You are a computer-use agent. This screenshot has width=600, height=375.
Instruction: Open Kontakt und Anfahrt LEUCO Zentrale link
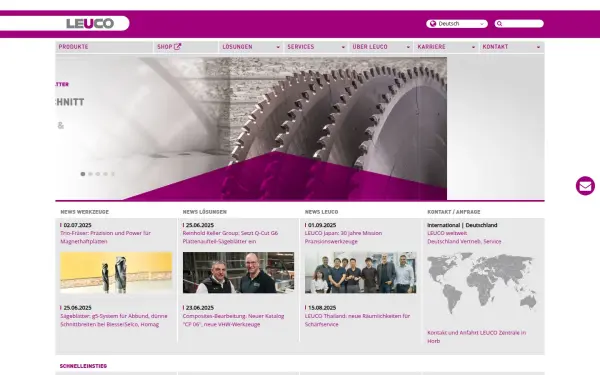[x=477, y=337]
